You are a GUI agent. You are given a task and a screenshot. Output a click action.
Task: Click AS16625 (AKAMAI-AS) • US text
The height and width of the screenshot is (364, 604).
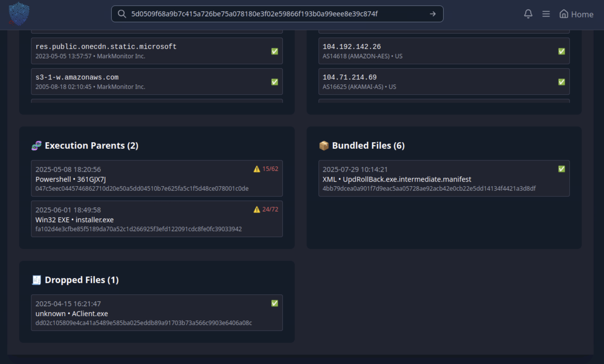(x=359, y=87)
